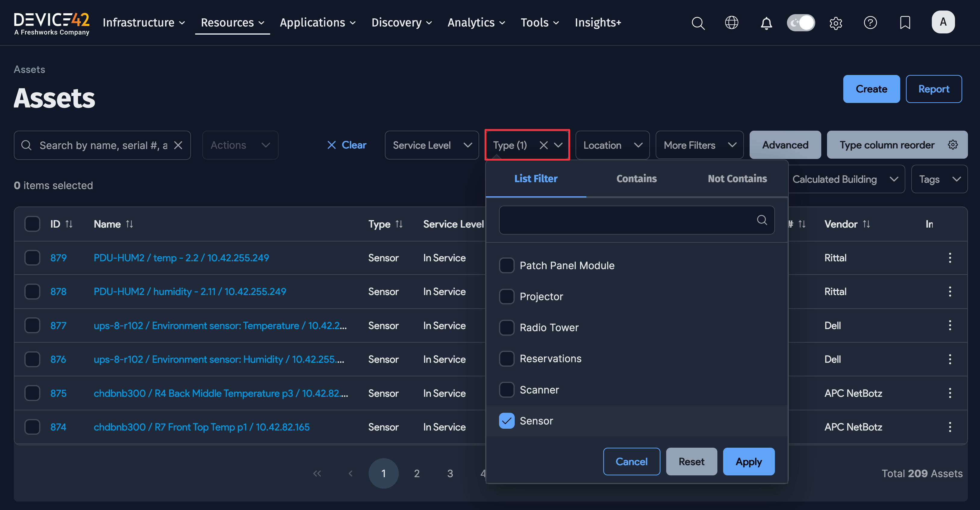The width and height of the screenshot is (980, 510).
Task: Click the Apply button
Action: click(x=748, y=462)
